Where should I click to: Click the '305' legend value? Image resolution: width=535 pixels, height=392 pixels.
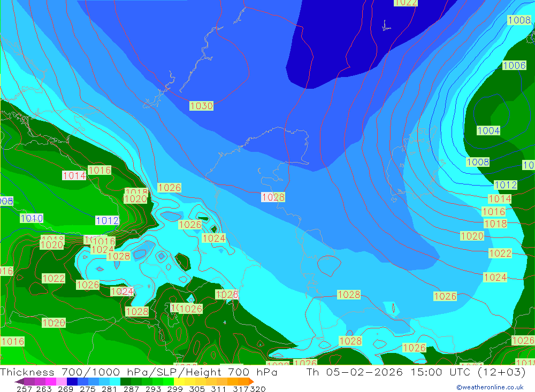[x=196, y=389]
